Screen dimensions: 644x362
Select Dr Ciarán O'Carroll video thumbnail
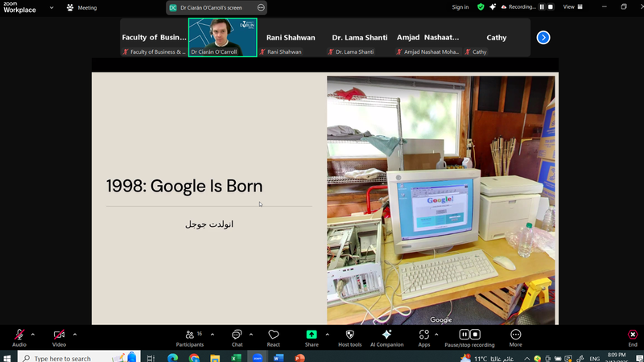(223, 37)
